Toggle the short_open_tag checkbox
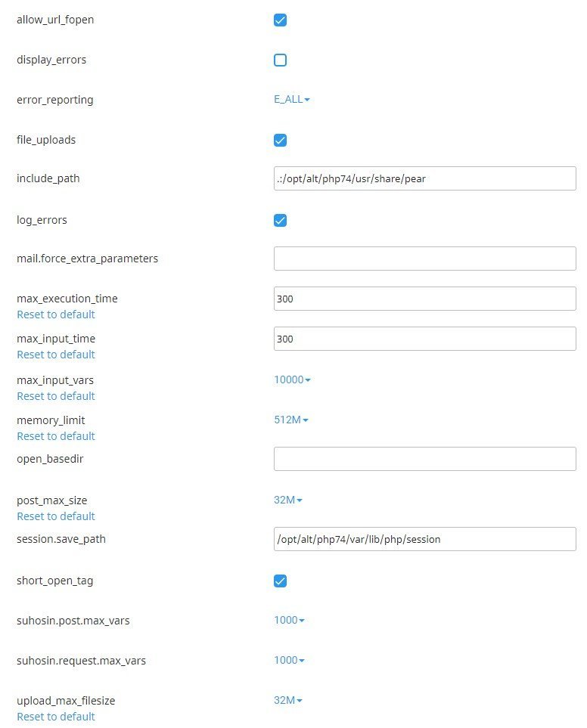Screen dimensions: 587x728 tap(280, 581)
